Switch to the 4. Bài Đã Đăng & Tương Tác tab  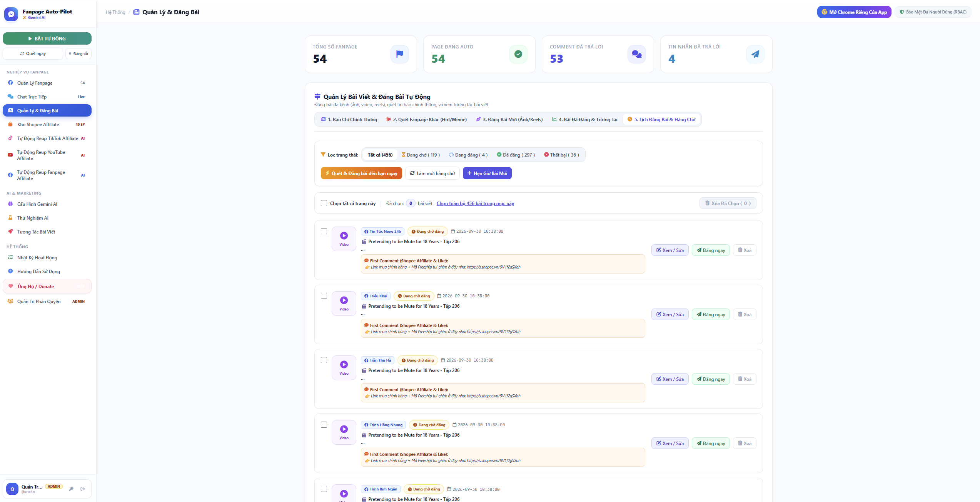click(x=585, y=120)
